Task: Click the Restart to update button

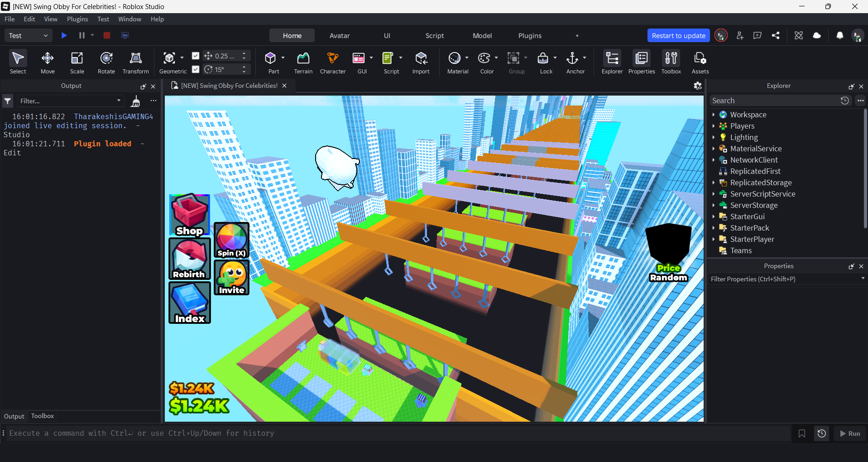Action: (x=678, y=36)
